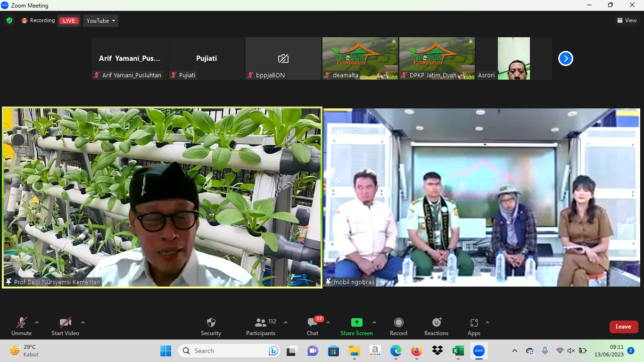
Task: Open the Participants panel
Action: click(x=260, y=323)
